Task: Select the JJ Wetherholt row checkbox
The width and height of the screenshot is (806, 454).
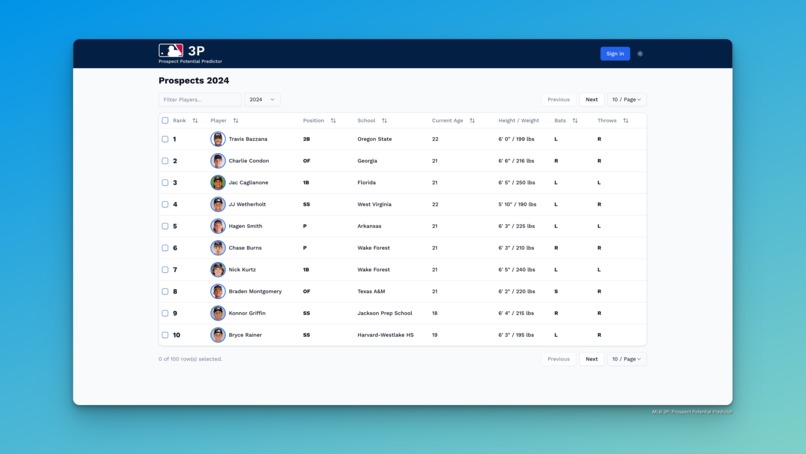Action: [165, 204]
